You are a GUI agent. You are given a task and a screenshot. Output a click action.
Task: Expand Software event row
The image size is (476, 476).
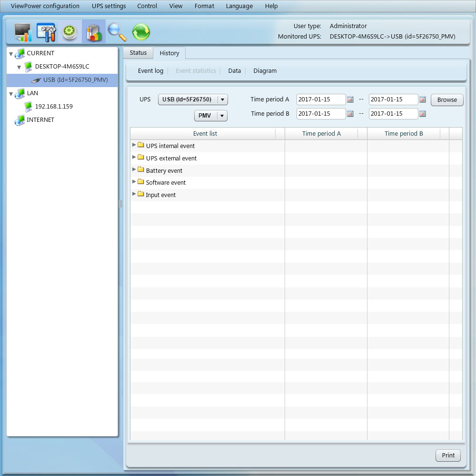click(x=134, y=181)
